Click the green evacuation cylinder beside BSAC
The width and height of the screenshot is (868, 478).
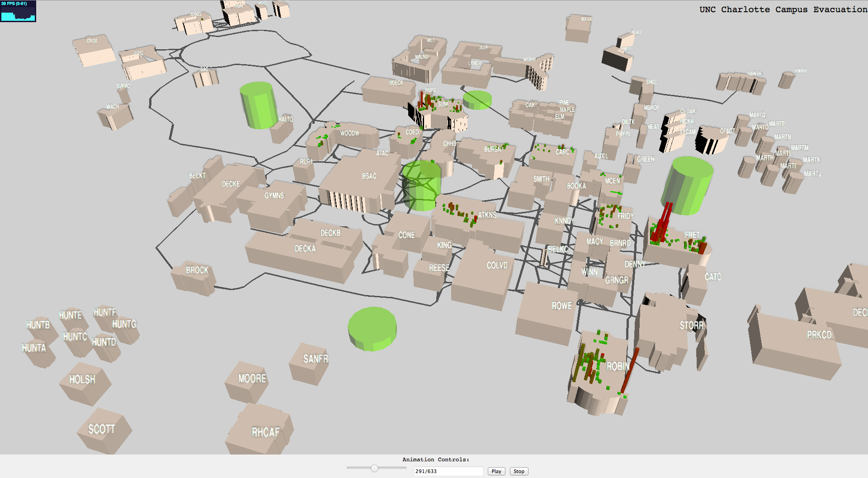click(x=421, y=186)
